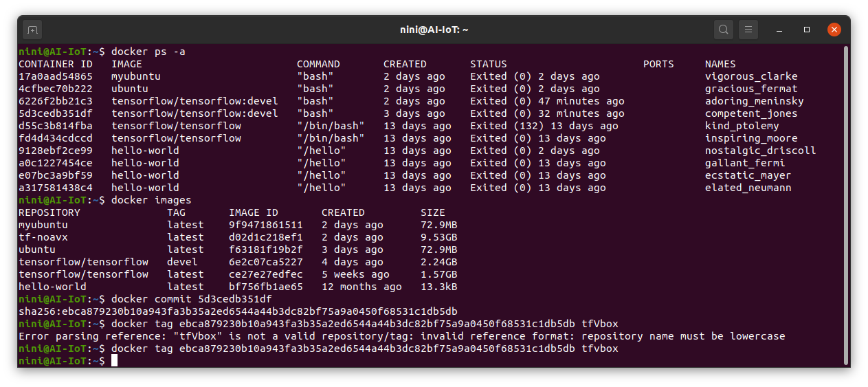The image size is (868, 387).
Task: Click the PORTS column header
Action: coord(658,64)
